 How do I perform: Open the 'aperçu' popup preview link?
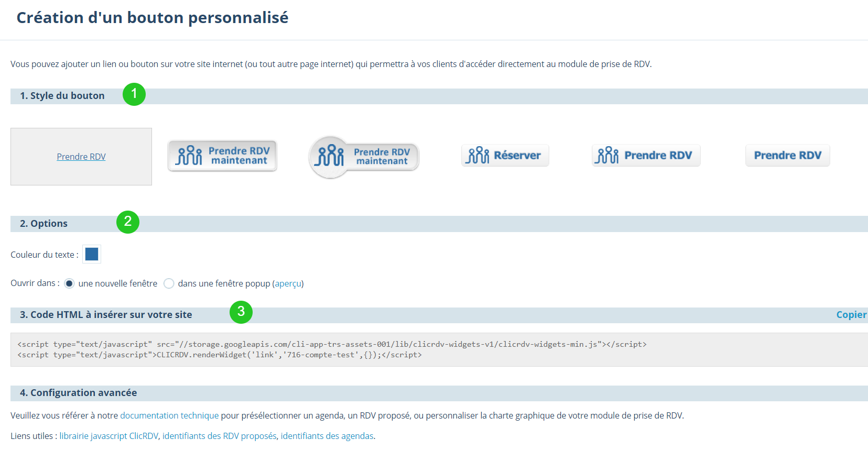click(x=288, y=283)
